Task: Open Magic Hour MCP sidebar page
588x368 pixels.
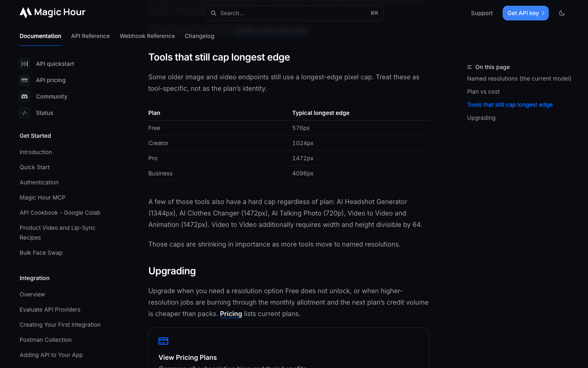Action: pos(42,197)
